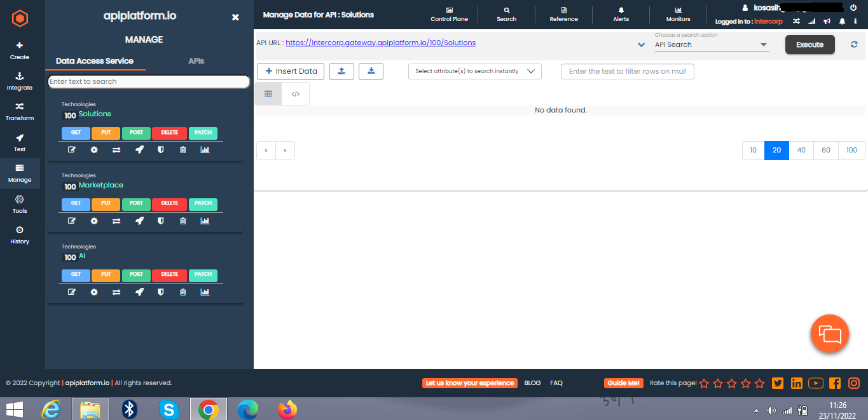Open settings gear for AI API
The image size is (868, 420).
point(94,292)
